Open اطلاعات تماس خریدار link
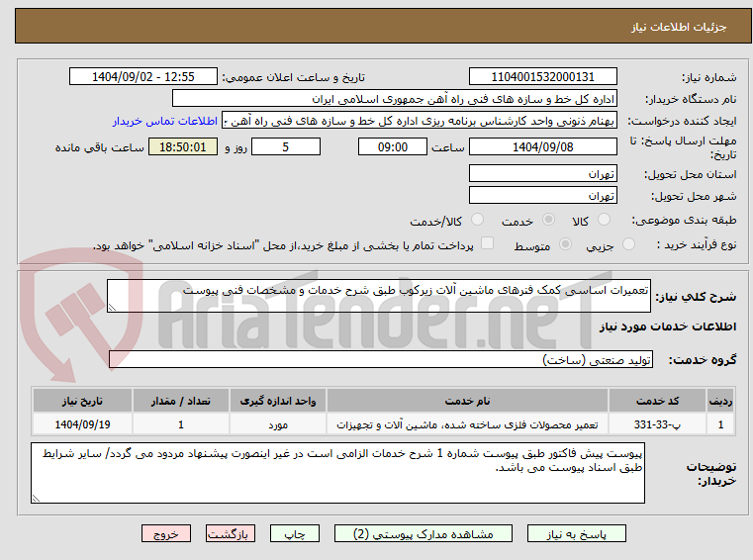This screenshot has width=753, height=560. 165,121
